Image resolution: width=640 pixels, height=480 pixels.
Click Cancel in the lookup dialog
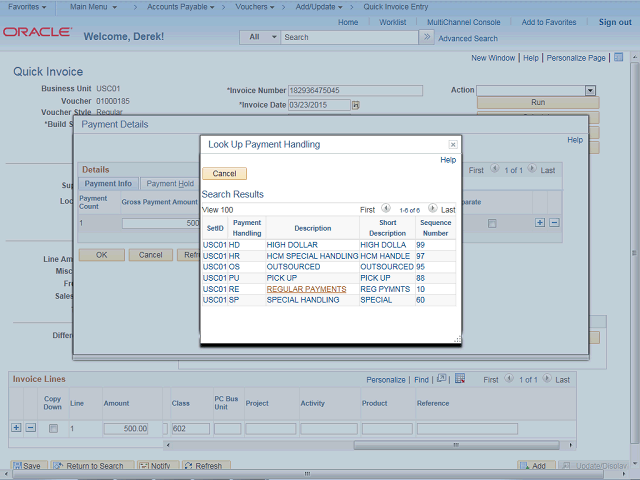(224, 174)
